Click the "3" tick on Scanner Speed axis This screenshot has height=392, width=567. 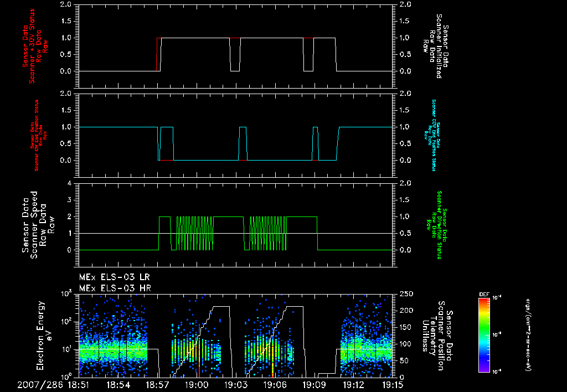69,200
